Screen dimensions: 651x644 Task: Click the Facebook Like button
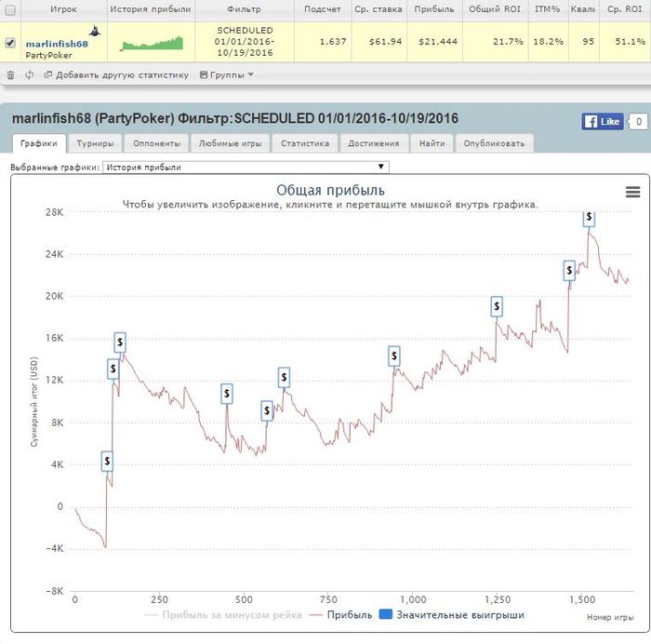[603, 122]
